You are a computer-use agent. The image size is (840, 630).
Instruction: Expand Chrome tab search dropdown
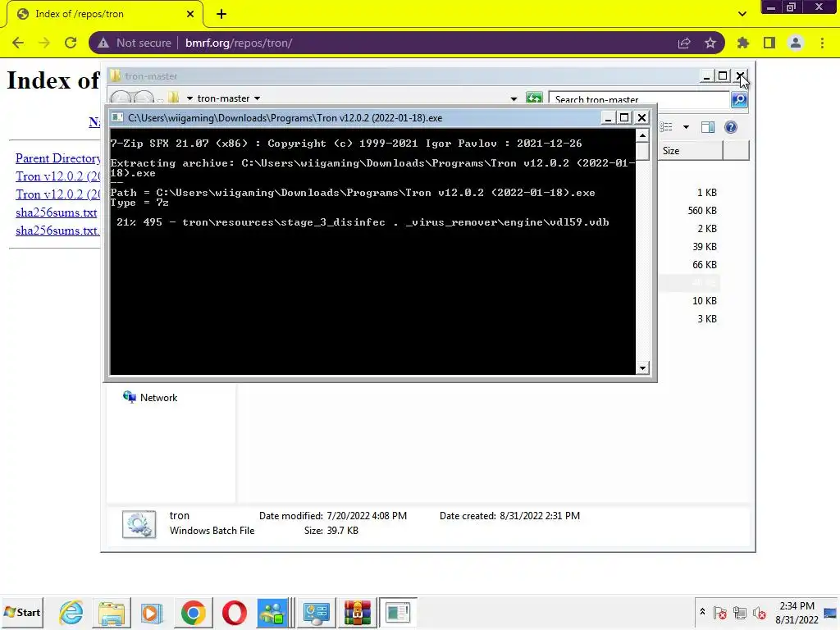[742, 14]
